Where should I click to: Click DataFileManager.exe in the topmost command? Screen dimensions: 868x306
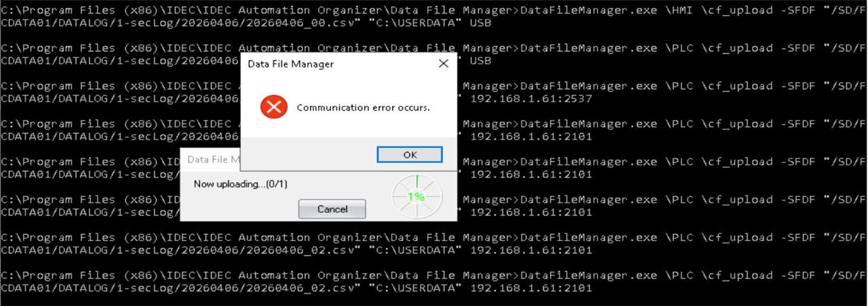click(x=589, y=10)
